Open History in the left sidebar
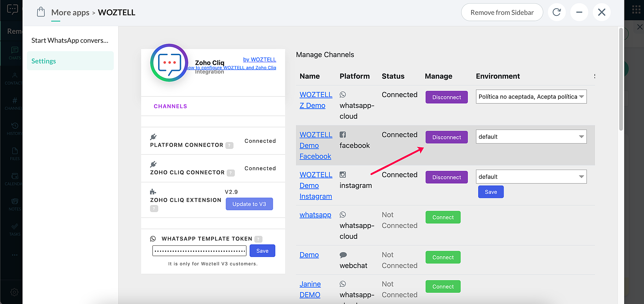The width and height of the screenshot is (644, 304). pyautogui.click(x=14, y=129)
